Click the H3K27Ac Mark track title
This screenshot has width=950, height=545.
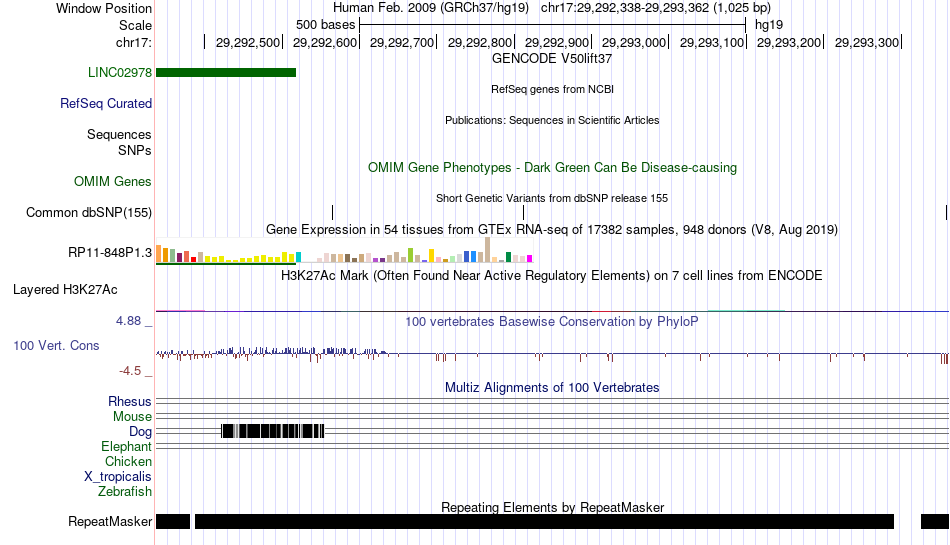(552, 276)
